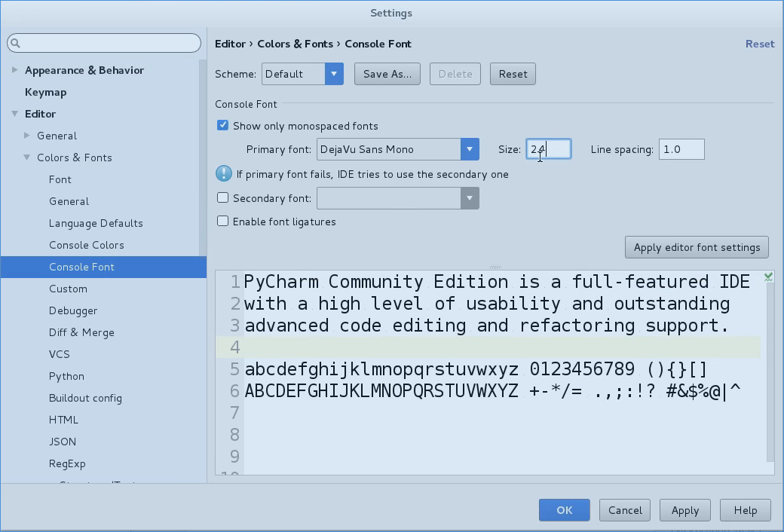Click the blue info exclamation icon
784x532 pixels.
point(223,174)
